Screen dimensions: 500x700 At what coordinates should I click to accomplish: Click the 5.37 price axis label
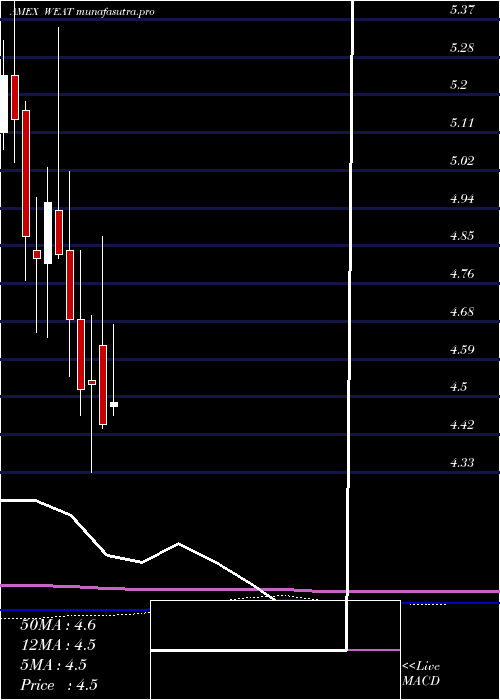tap(462, 10)
